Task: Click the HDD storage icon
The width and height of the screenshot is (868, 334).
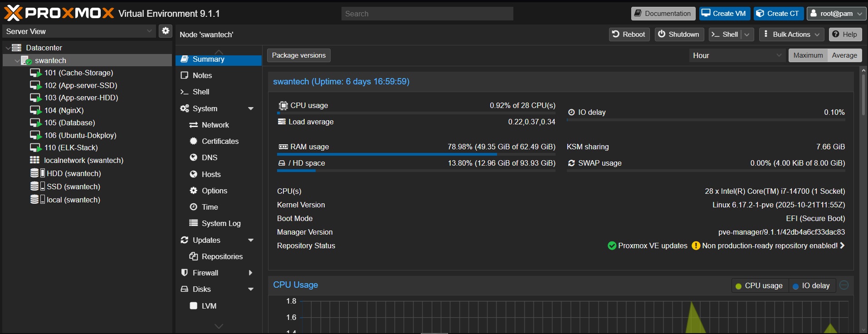Action: click(37, 173)
